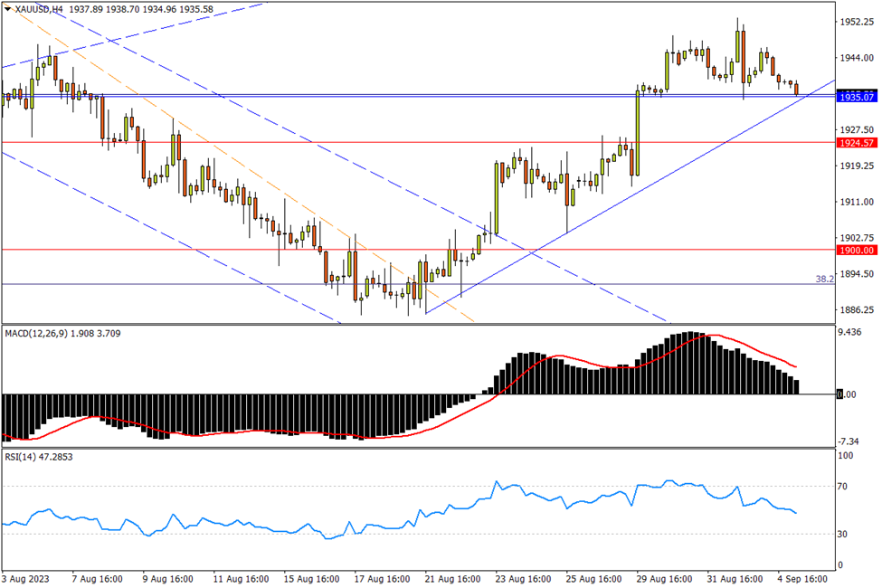Click the 1886.25 price axis label
The image size is (882, 588).
point(856,310)
